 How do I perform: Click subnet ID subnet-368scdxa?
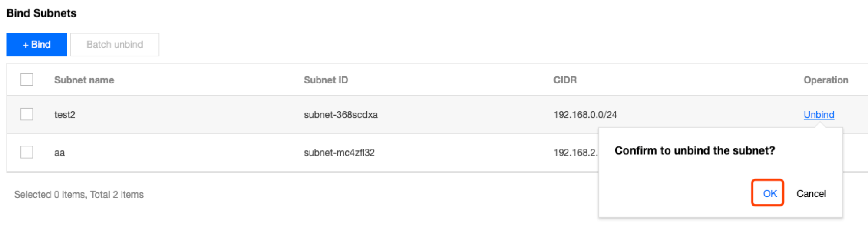point(340,115)
